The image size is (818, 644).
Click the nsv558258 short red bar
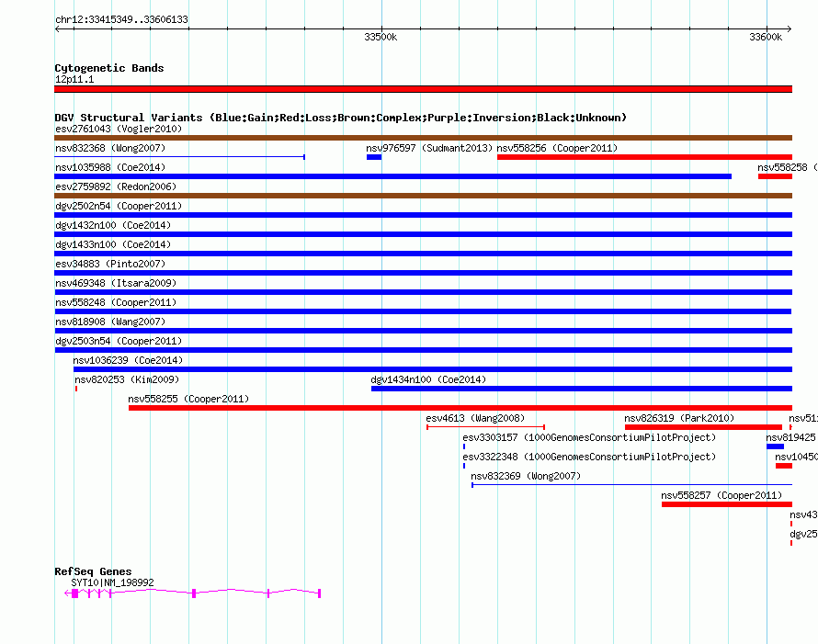click(775, 176)
